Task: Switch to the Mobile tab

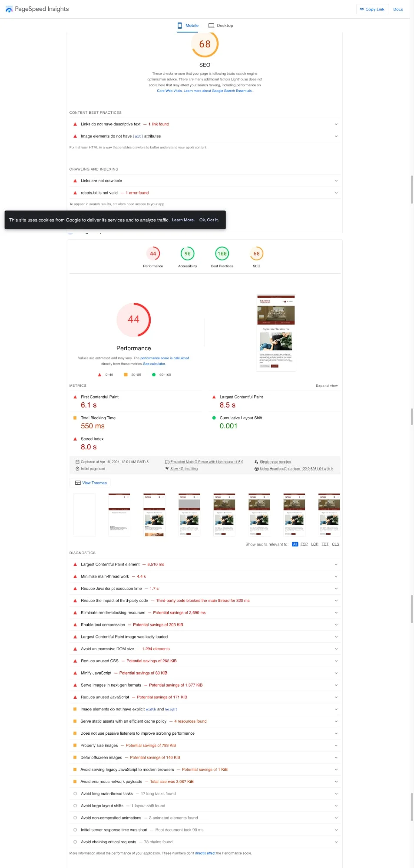Action: [188, 26]
